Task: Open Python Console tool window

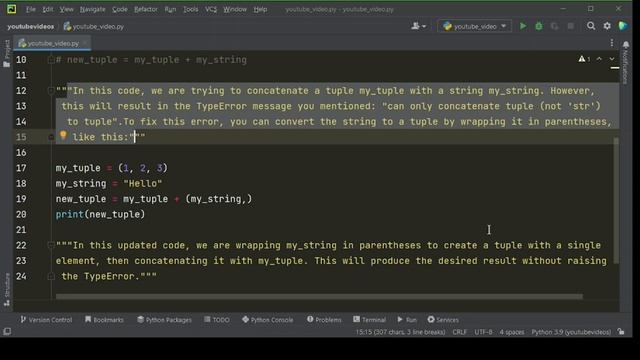Action: click(267, 320)
